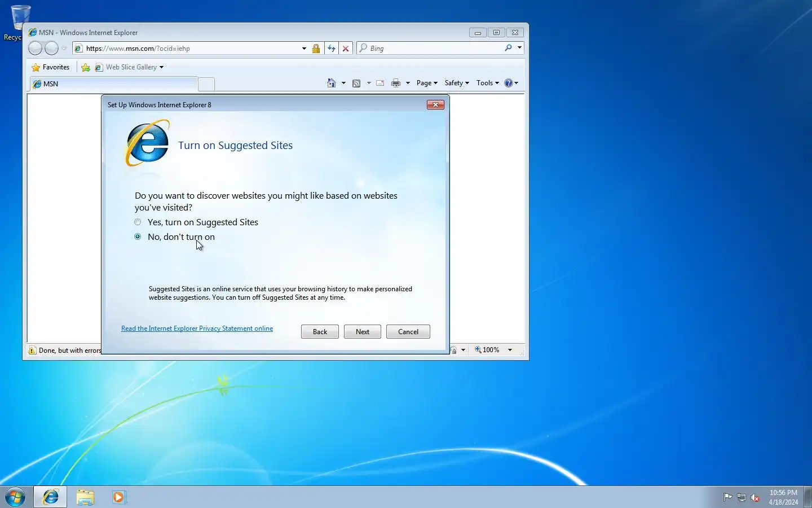Click the zoom level 100% button
Image resolution: width=812 pixels, height=508 pixels.
tap(487, 350)
